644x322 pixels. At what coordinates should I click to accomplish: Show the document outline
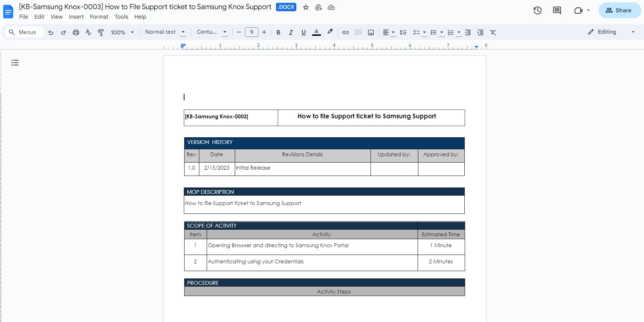point(15,63)
